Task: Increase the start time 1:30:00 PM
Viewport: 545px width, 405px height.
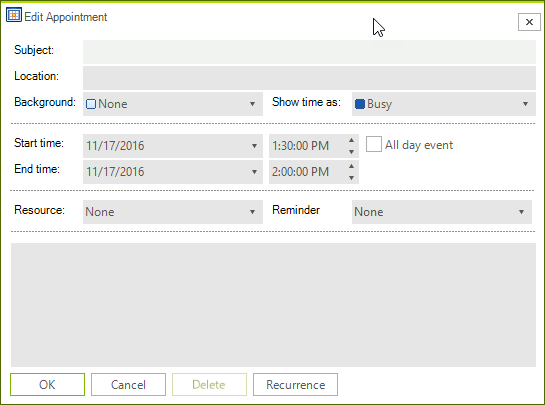Action: coord(351,140)
